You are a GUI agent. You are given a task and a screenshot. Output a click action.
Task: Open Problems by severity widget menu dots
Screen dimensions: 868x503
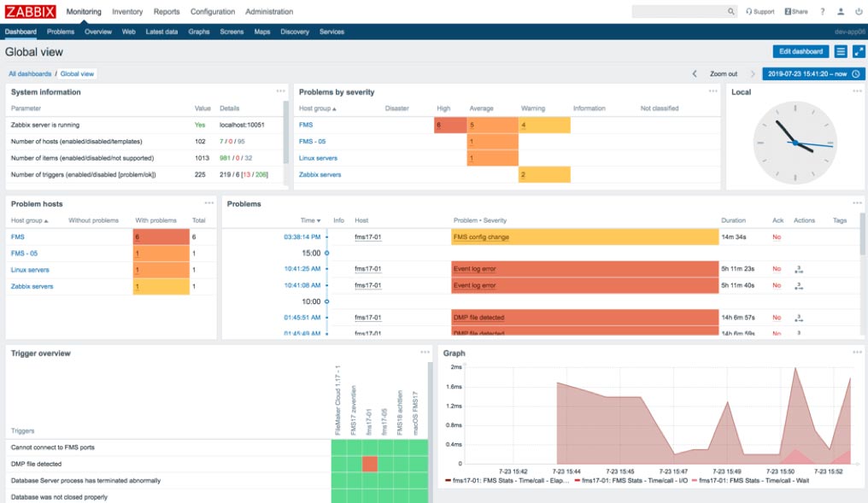click(x=713, y=91)
